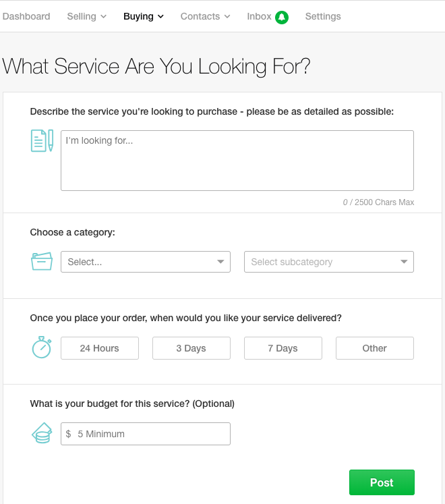
Task: Open the Select subcategory dropdown
Action: (328, 262)
